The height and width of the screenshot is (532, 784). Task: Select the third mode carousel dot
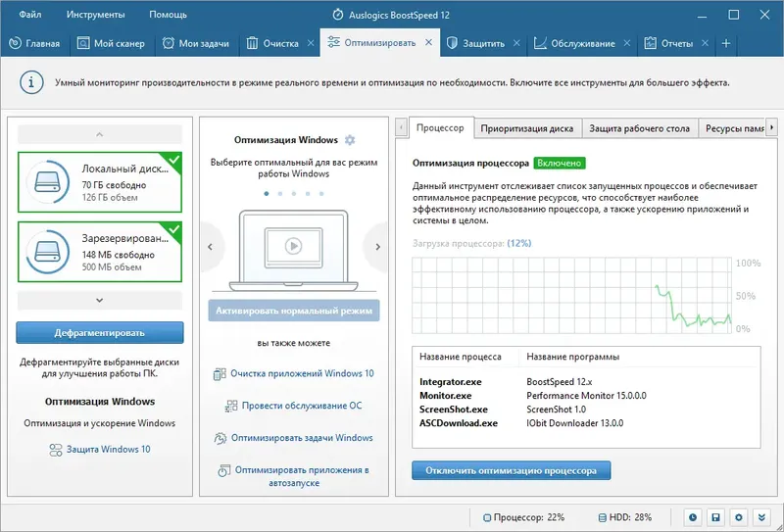(294, 194)
